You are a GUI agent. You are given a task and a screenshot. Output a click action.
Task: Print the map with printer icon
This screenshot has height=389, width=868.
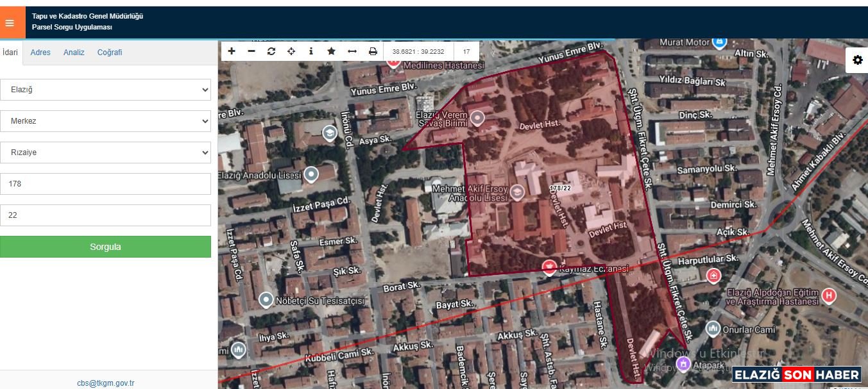373,51
